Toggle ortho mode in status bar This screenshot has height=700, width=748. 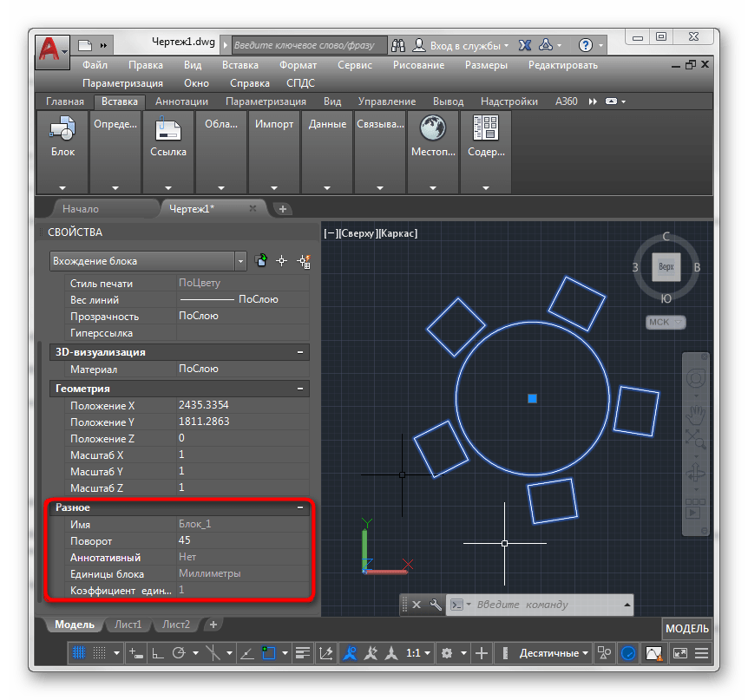[x=157, y=653]
